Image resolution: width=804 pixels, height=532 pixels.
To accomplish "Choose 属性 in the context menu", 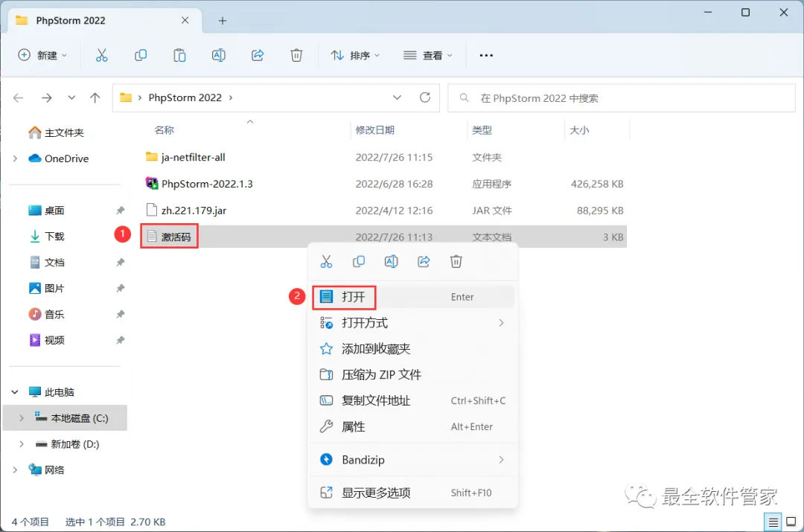I will (412, 426).
